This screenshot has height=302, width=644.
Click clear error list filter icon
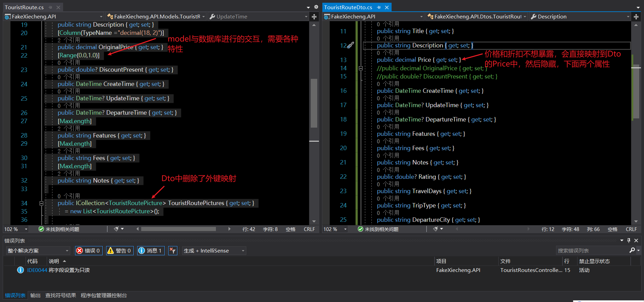(x=173, y=251)
